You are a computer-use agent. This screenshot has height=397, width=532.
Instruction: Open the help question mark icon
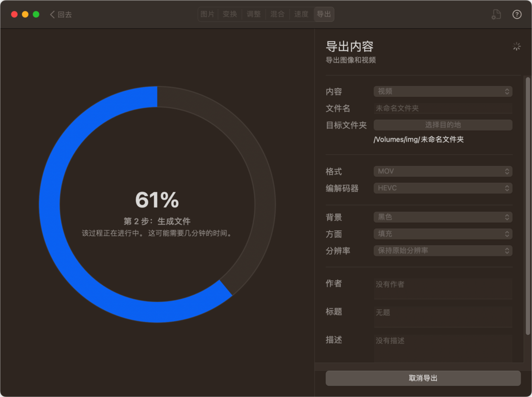click(x=517, y=15)
